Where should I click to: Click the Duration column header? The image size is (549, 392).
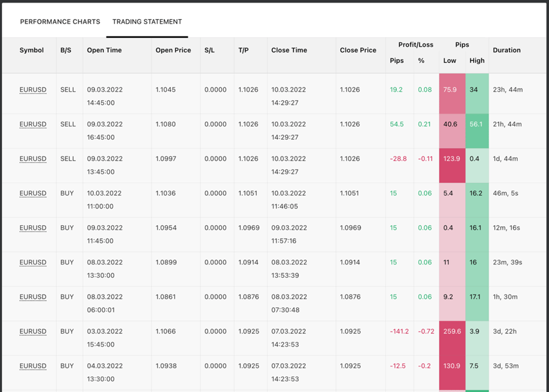(x=507, y=50)
